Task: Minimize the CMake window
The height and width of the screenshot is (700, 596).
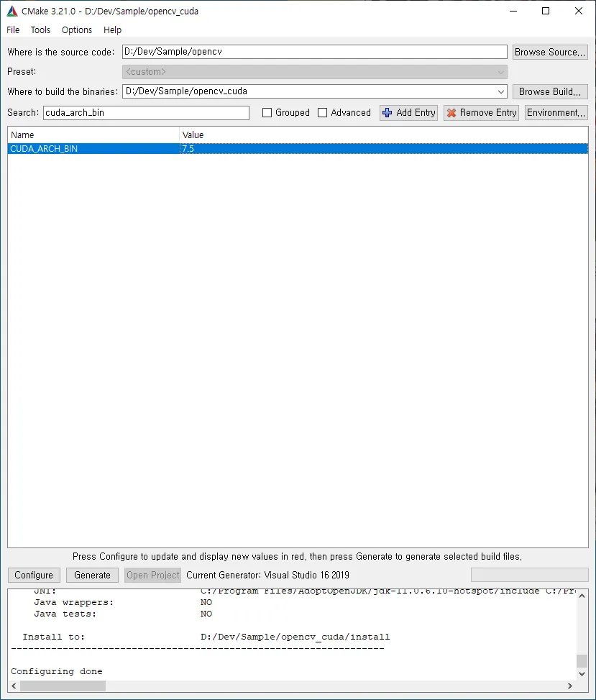Action: (x=513, y=12)
